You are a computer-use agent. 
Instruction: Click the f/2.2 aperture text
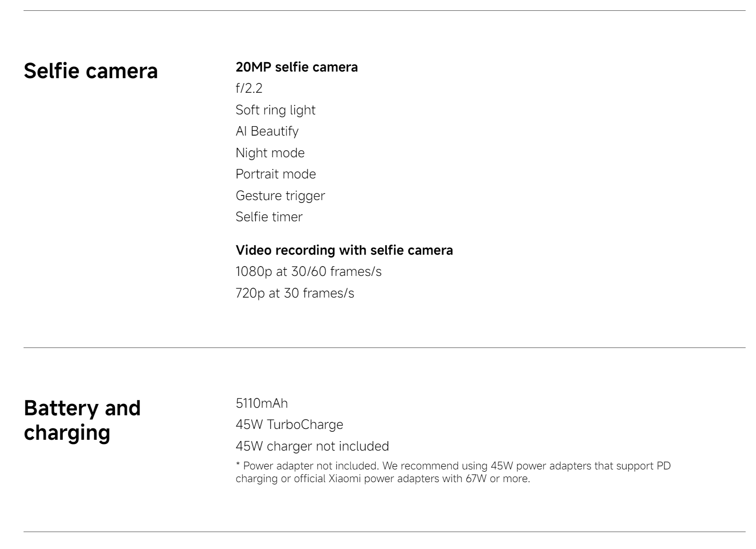(x=249, y=88)
